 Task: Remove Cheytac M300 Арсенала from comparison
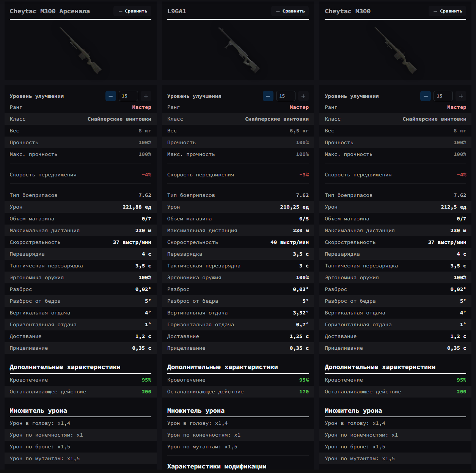tap(132, 11)
